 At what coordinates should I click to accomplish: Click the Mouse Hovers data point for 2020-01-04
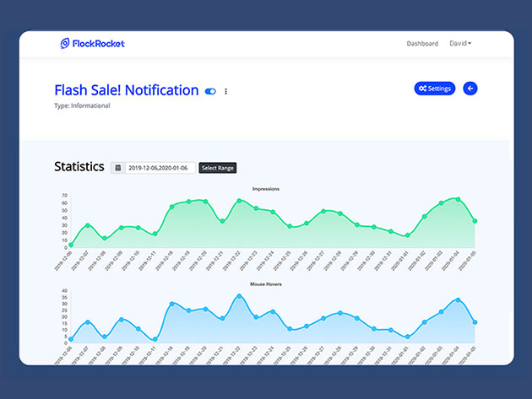click(x=458, y=299)
